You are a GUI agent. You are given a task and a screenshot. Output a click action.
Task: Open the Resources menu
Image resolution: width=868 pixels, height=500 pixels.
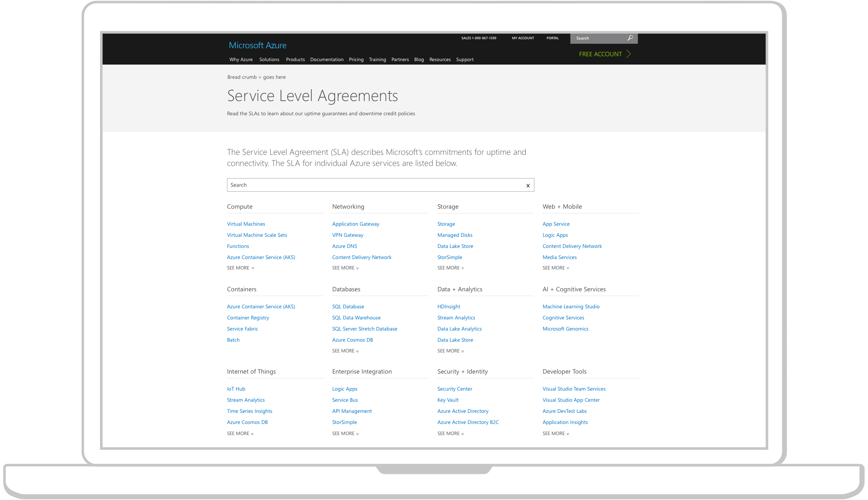(x=440, y=59)
